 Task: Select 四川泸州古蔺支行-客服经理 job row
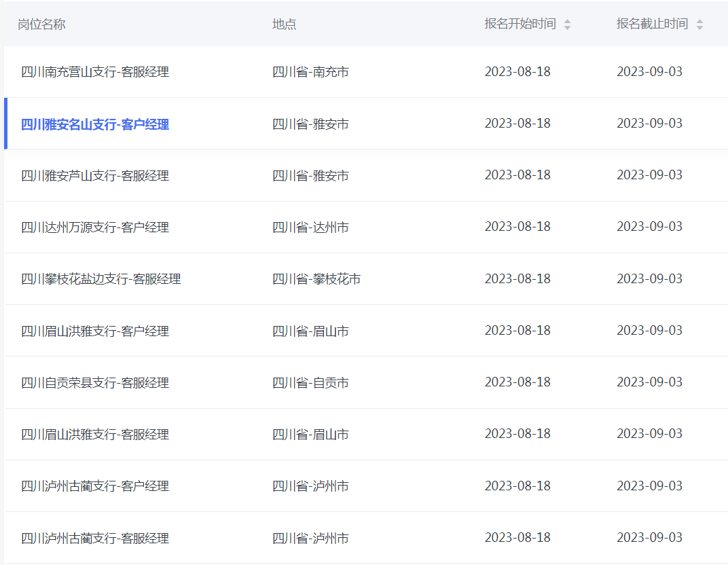95,539
